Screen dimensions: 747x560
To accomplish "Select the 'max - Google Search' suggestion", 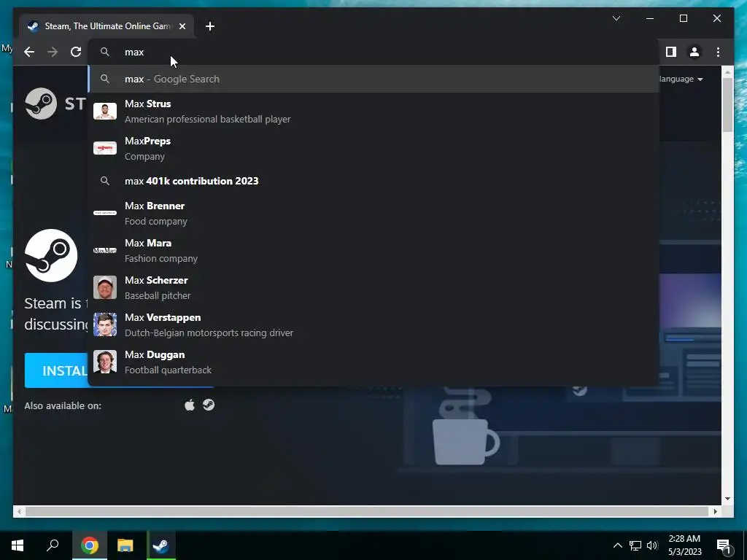I will (374, 79).
